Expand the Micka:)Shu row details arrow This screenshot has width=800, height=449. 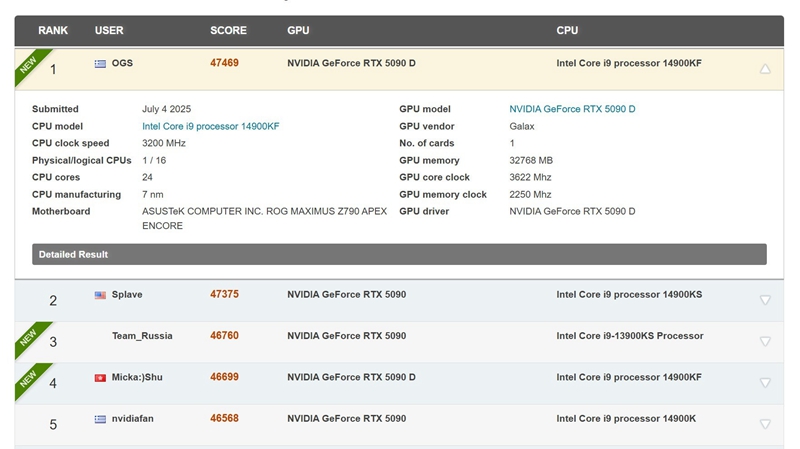765,383
